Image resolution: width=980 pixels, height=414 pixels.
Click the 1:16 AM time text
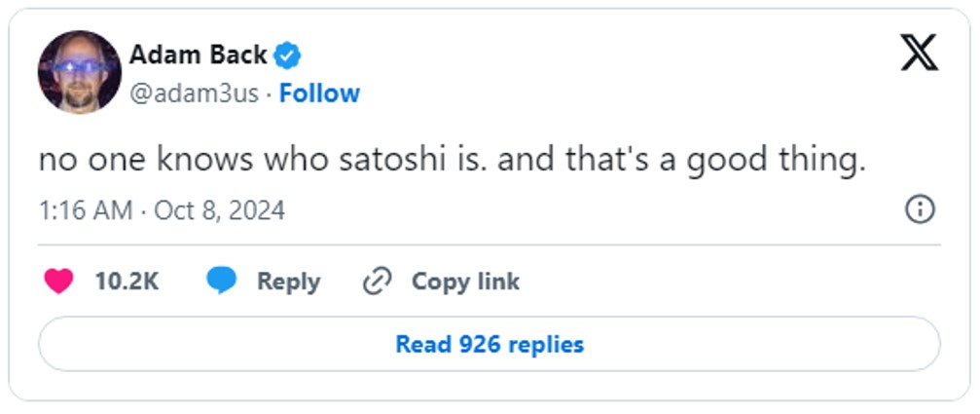(84, 209)
